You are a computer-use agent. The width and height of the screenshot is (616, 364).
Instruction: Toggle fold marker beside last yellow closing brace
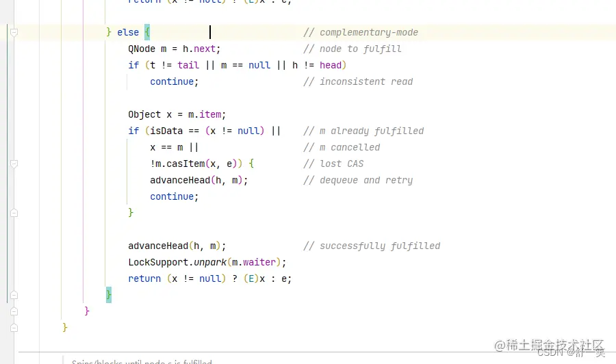[14, 328]
